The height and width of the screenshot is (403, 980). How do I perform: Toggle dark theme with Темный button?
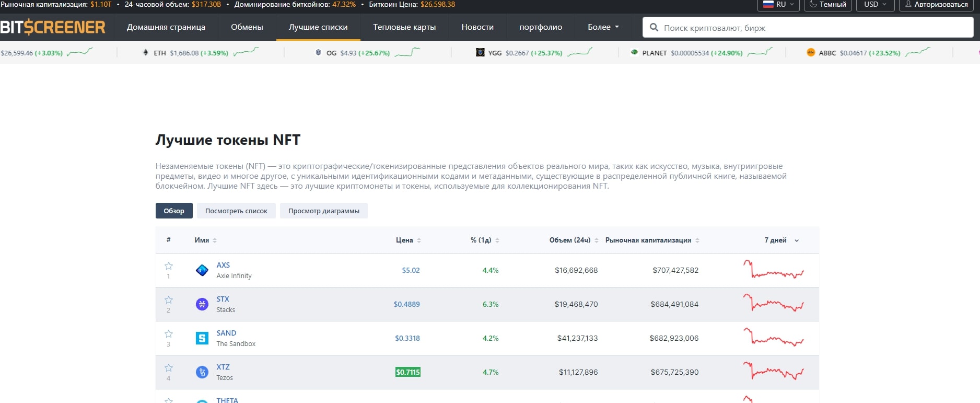[828, 5]
